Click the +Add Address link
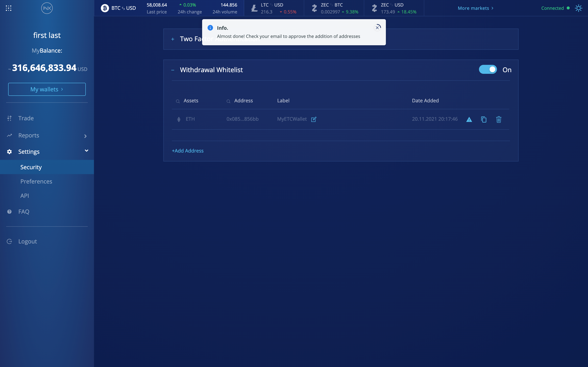 coord(188,151)
